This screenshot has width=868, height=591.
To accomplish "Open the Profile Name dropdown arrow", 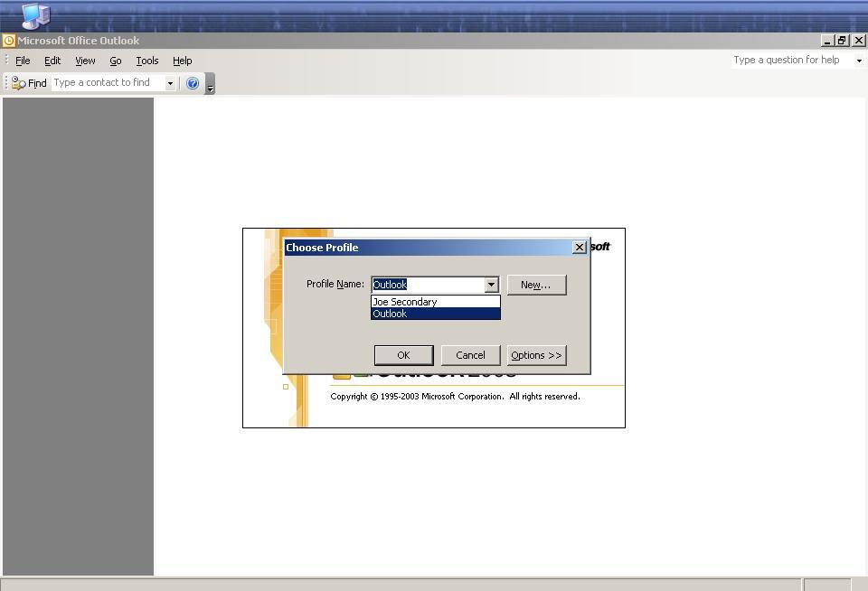I will pos(491,285).
